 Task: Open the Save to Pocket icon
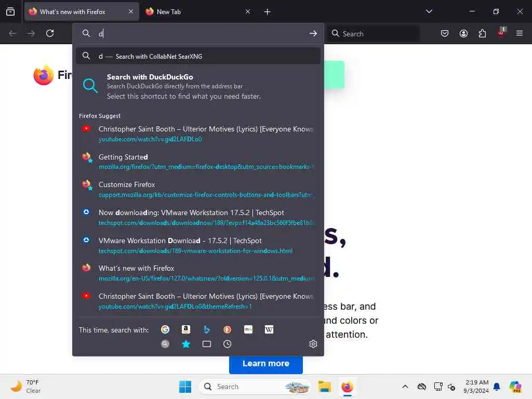point(445,33)
